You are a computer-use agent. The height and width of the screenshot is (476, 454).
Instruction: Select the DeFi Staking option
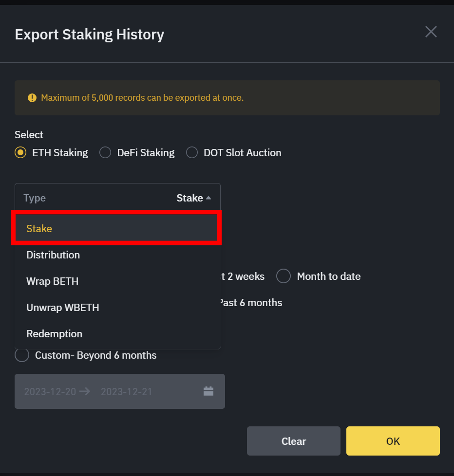[x=105, y=153]
